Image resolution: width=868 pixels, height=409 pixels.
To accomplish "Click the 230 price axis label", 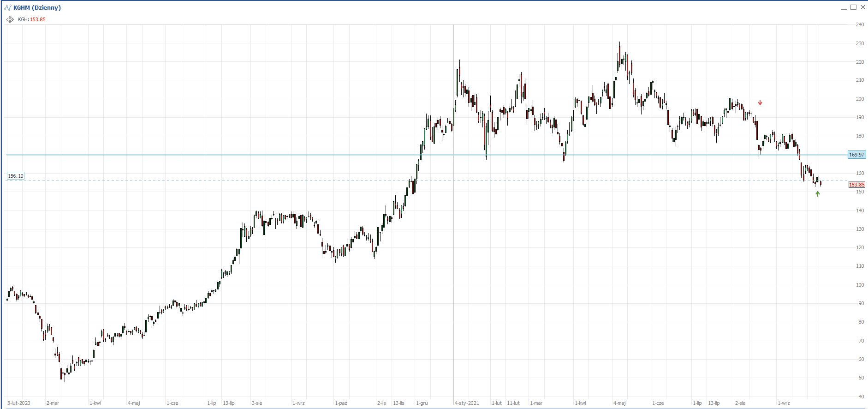I will pos(860,43).
